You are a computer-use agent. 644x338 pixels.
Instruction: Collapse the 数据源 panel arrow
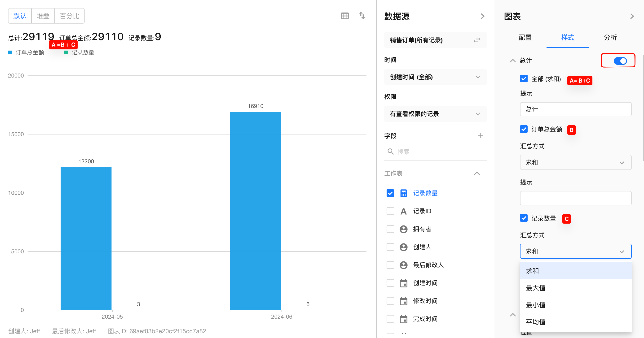click(482, 17)
